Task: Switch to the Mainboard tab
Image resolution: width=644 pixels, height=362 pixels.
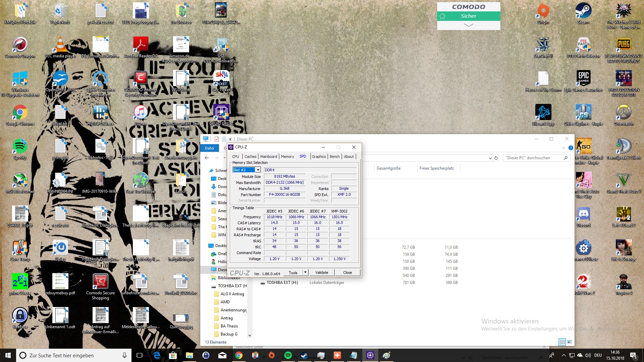Action: tap(269, 157)
